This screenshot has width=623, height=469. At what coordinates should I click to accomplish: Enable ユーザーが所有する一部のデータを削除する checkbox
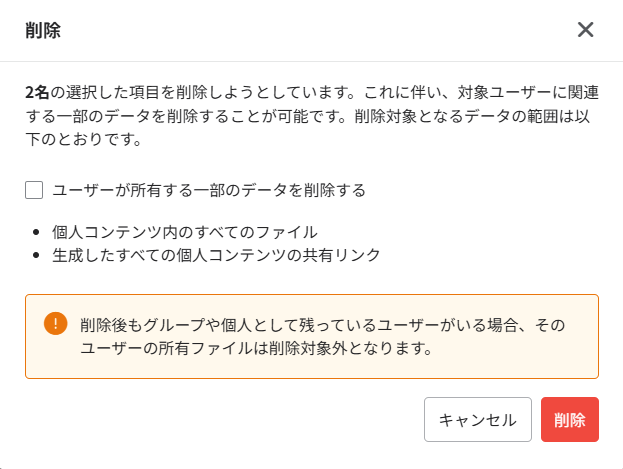coord(34,190)
